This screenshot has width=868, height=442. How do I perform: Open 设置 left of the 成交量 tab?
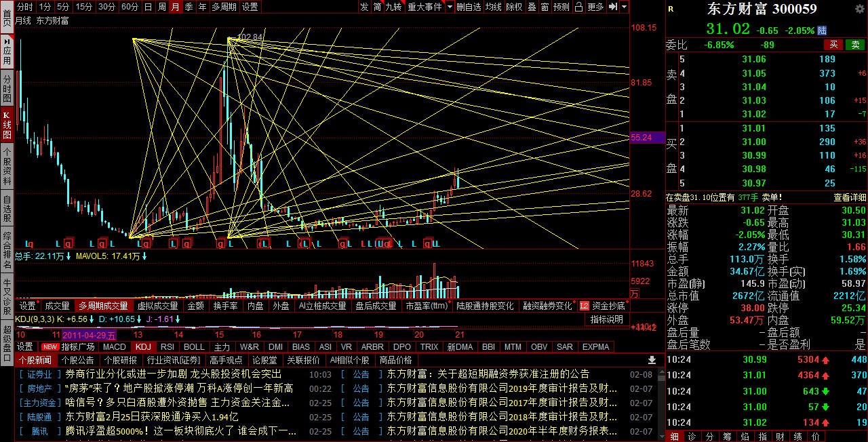[x=27, y=306]
